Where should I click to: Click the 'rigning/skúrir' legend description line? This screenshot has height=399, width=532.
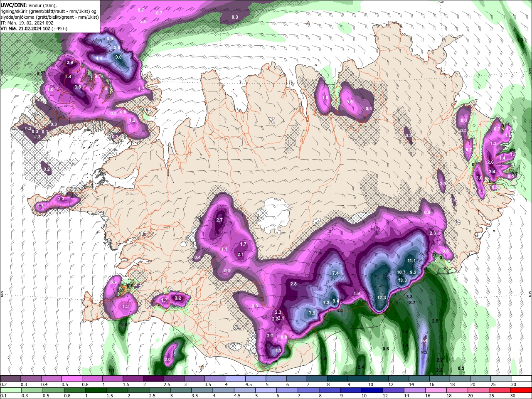[49, 11]
